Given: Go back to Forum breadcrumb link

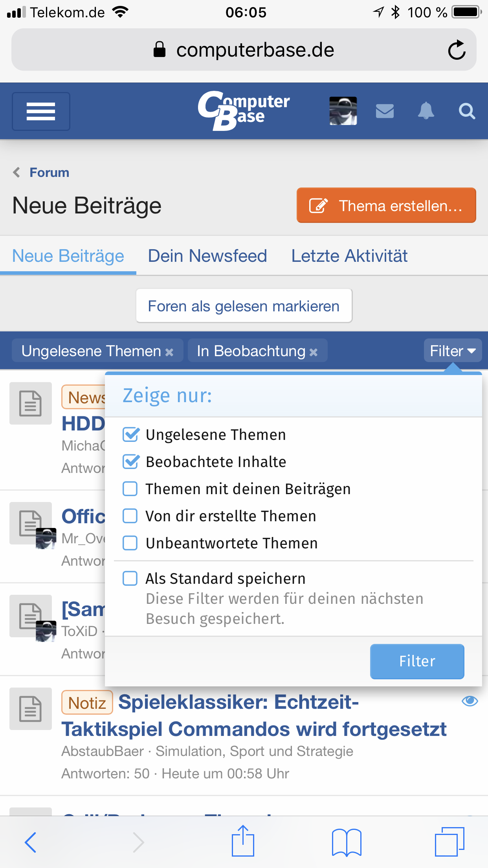Looking at the screenshot, I should tap(49, 173).
